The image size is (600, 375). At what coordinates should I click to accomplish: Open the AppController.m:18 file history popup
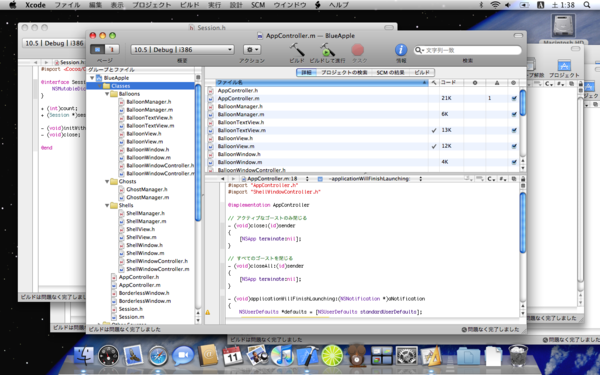[275, 179]
